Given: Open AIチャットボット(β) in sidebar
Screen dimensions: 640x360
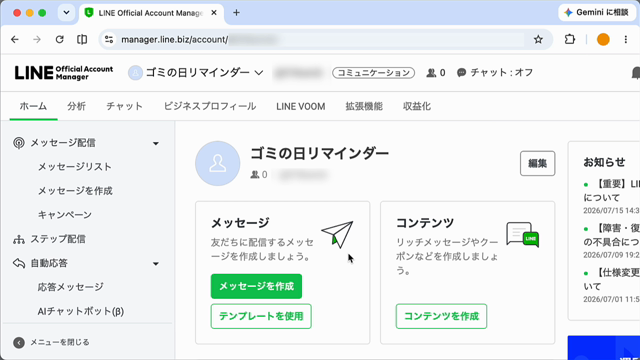Looking at the screenshot, I should click(81, 311).
